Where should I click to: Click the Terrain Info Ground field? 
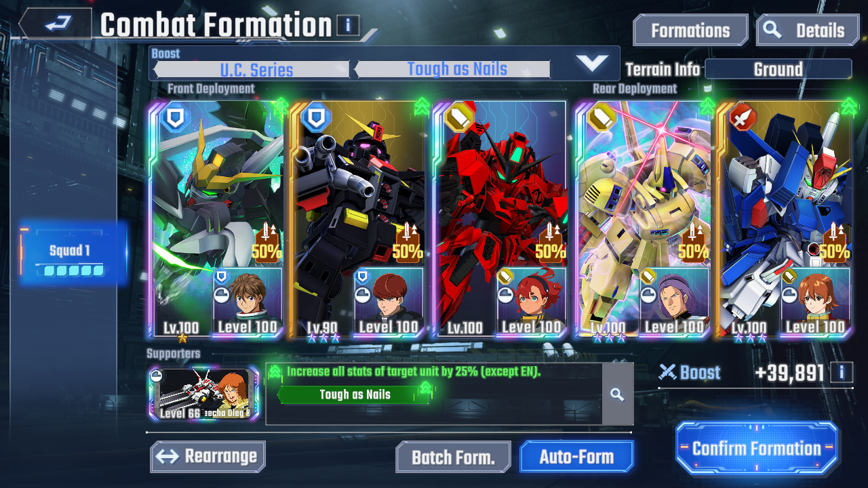(x=778, y=69)
